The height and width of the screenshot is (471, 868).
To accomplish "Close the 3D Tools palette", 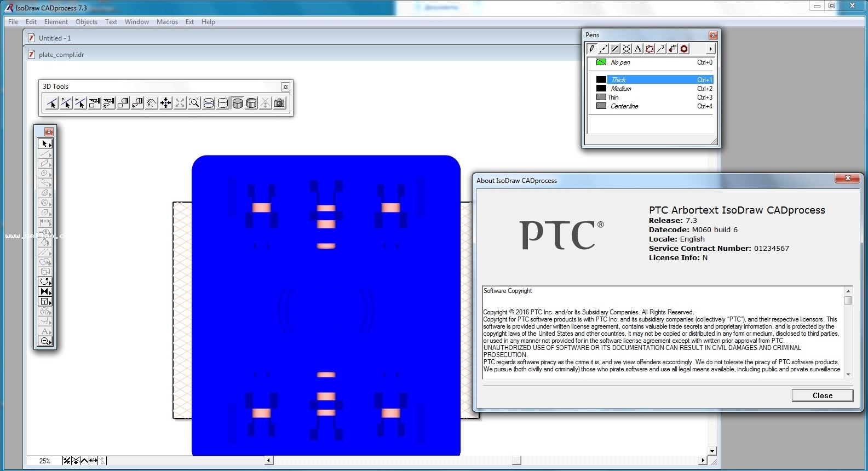I will pos(285,87).
